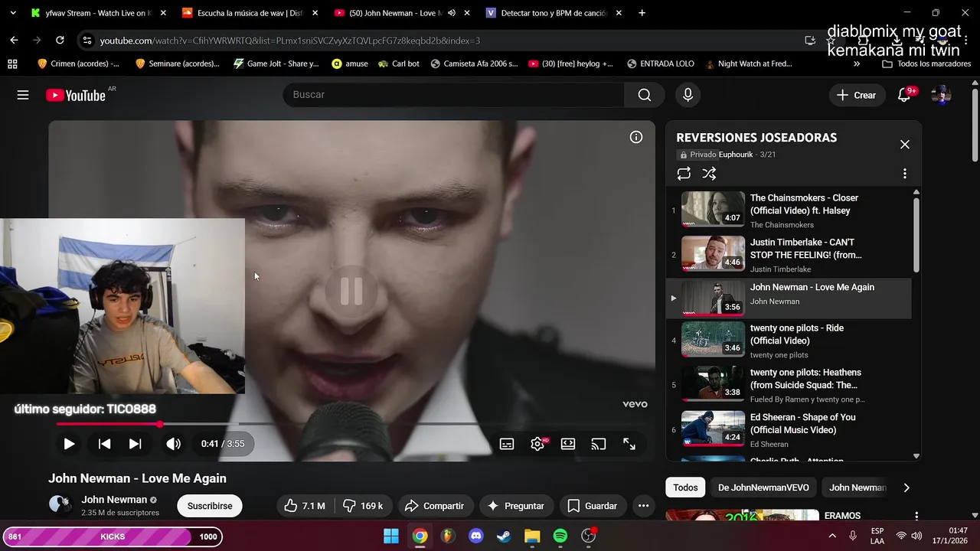Click the Preguntar button

point(515,506)
